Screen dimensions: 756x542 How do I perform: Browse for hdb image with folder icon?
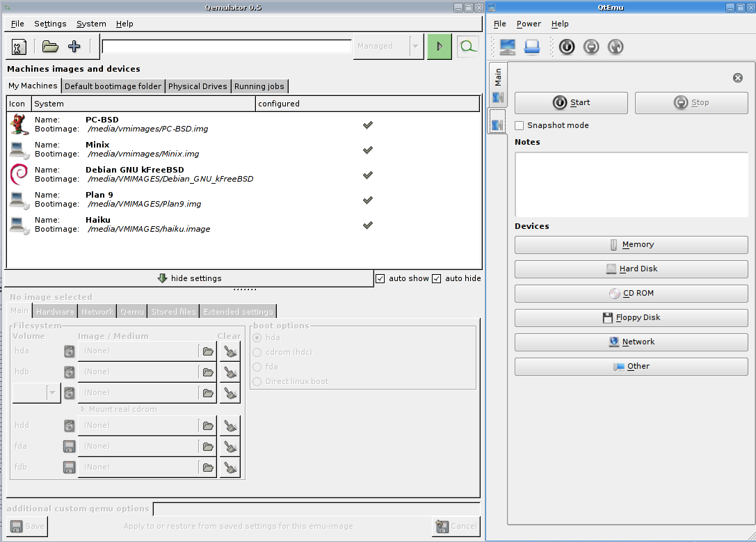coord(208,372)
